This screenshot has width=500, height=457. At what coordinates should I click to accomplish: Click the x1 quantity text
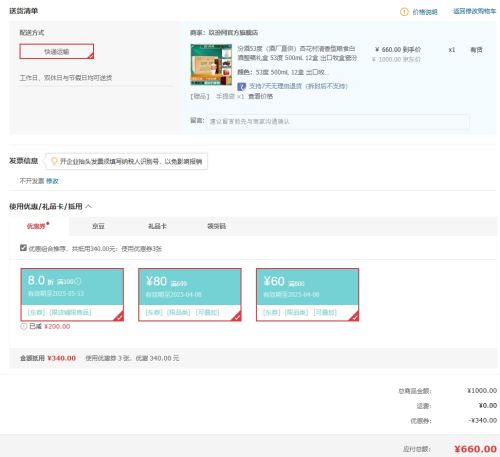point(452,50)
